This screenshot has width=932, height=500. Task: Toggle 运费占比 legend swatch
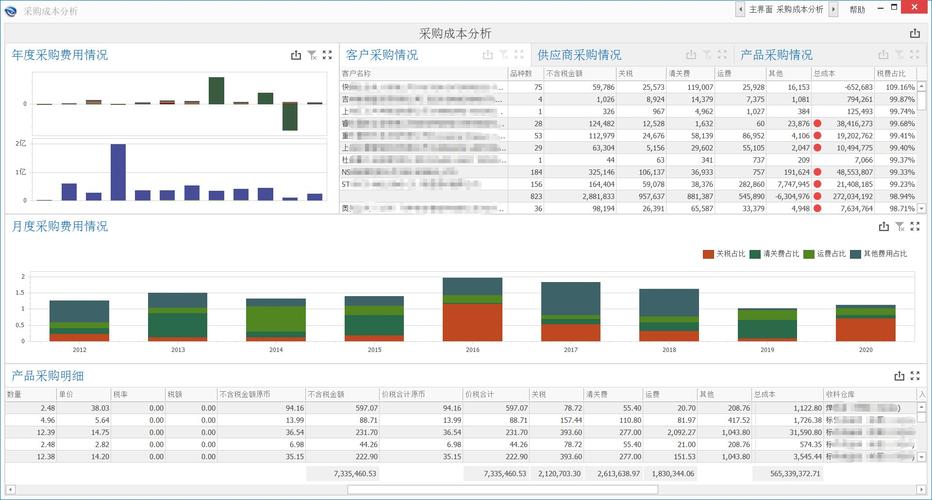coord(808,254)
